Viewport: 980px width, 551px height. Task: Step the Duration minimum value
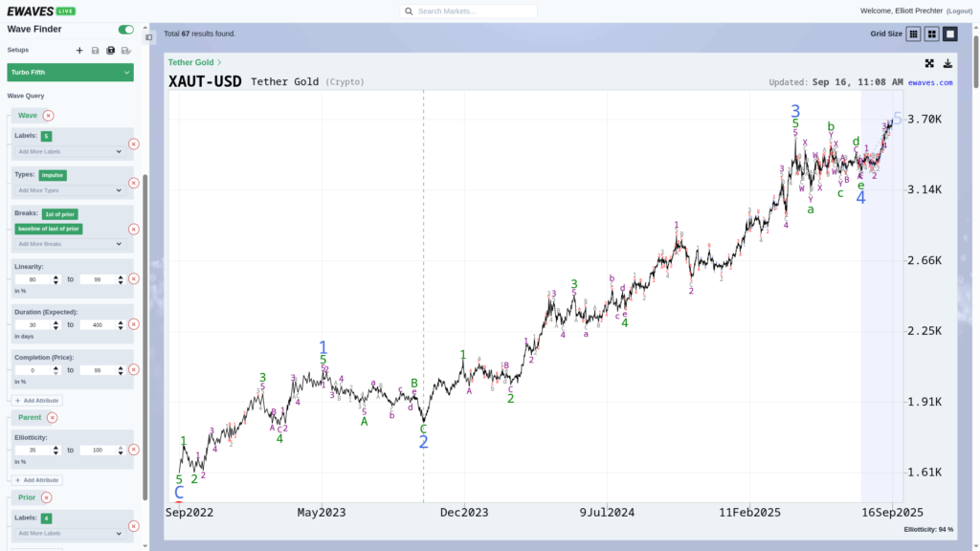tap(56, 325)
